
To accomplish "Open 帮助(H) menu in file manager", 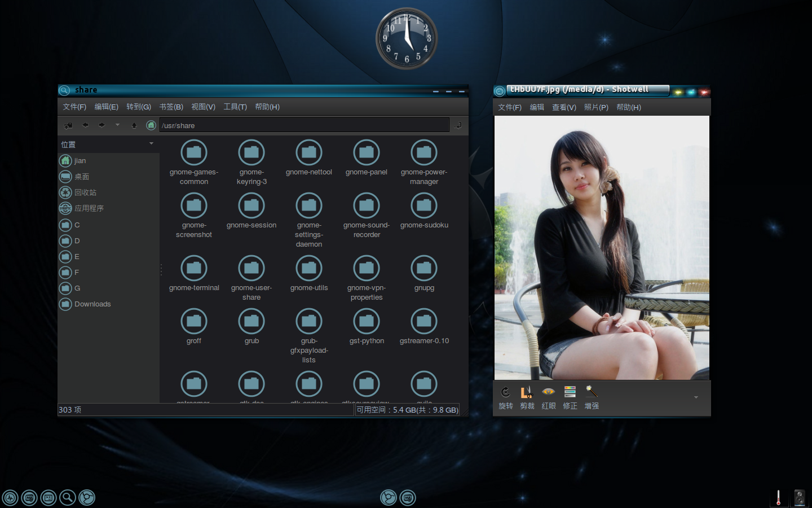I will click(267, 107).
